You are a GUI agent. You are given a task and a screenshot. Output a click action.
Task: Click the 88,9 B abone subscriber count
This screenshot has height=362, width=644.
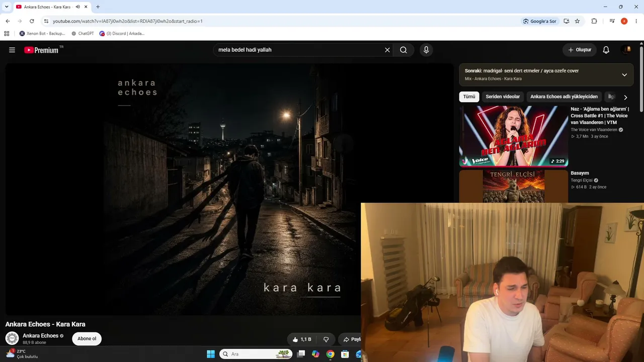(x=34, y=343)
